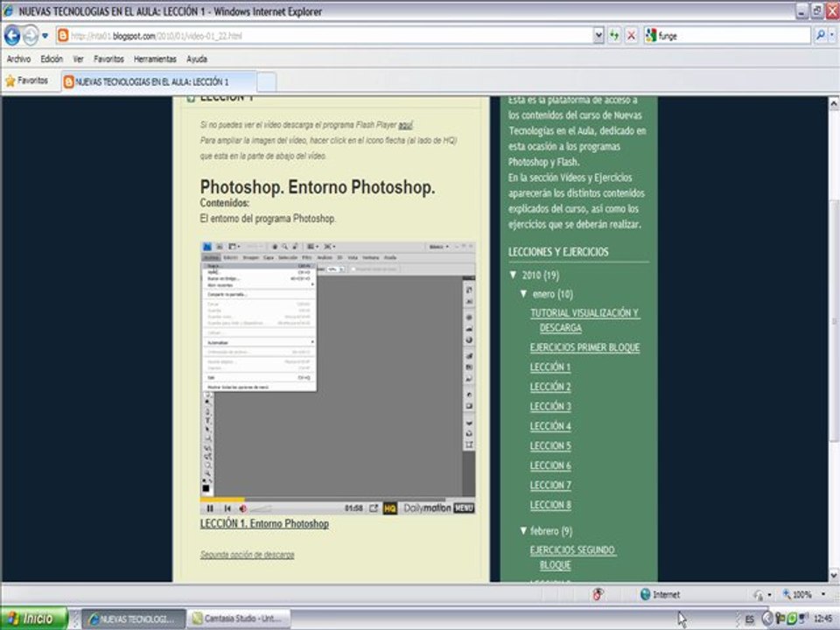The height and width of the screenshot is (630, 840).
Task: Click the search magnifier button
Action: tap(820, 36)
